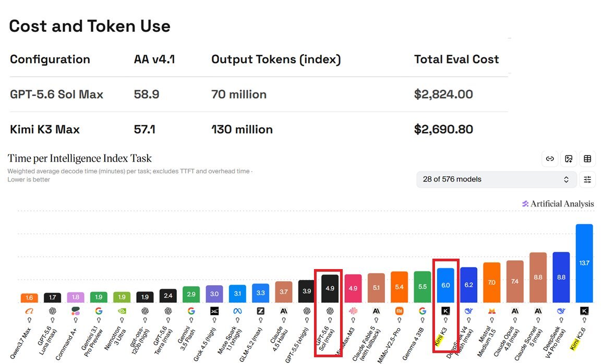Click the Total Eval Cost column header

pyautogui.click(x=456, y=59)
